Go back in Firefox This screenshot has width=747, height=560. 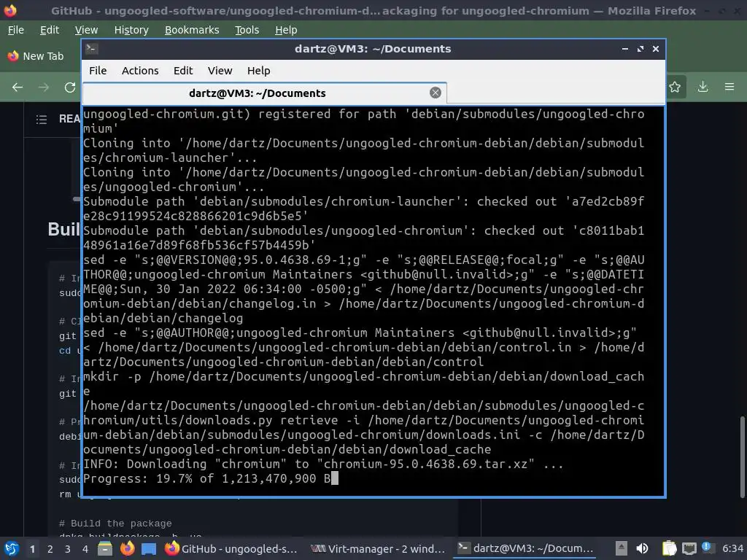pos(18,87)
